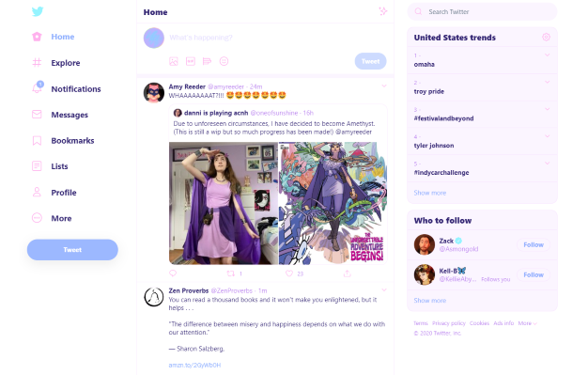588x375 pixels.
Task: Go to Home in the sidebar
Action: point(63,37)
